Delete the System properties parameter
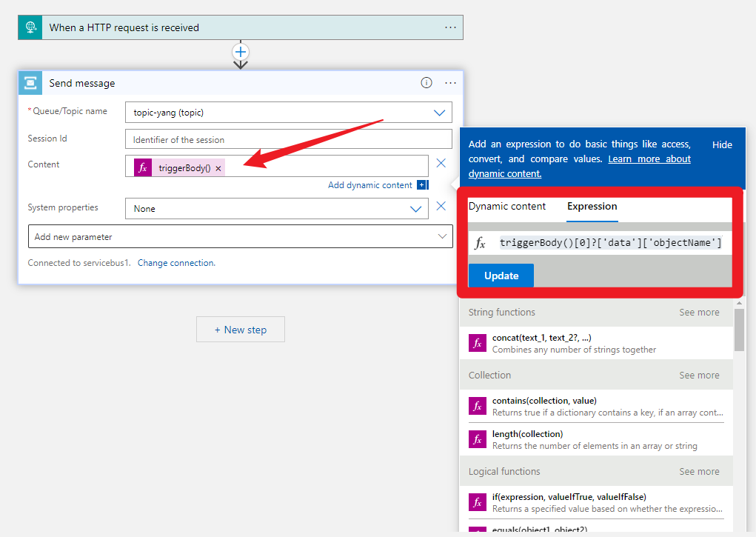Screen dimensions: 756x537 coord(441,207)
